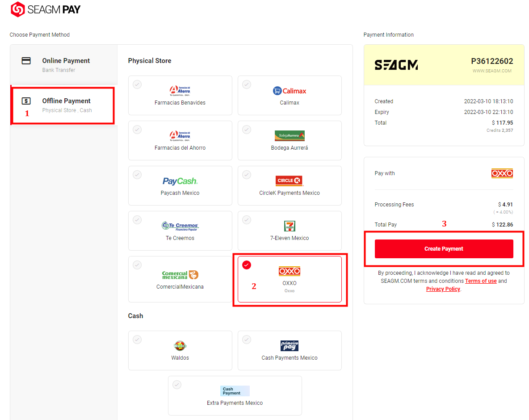
Task: Switch to Offline Payment tab
Action: point(64,105)
